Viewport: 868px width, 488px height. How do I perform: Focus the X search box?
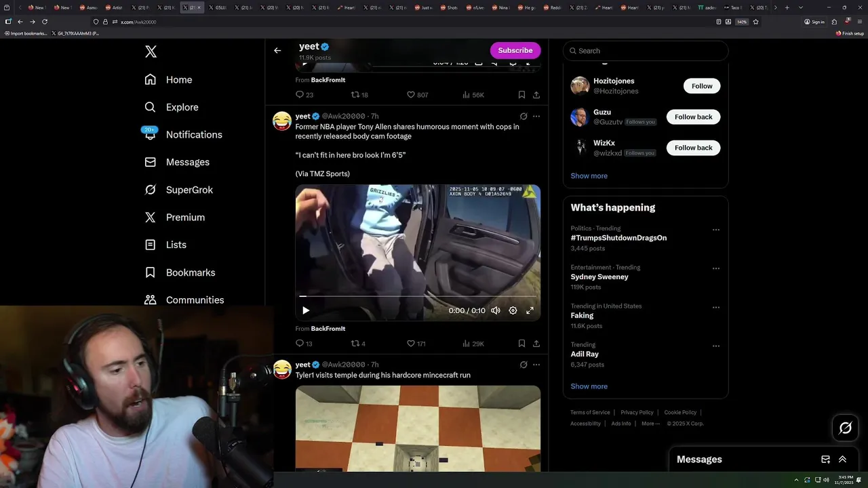pos(646,51)
